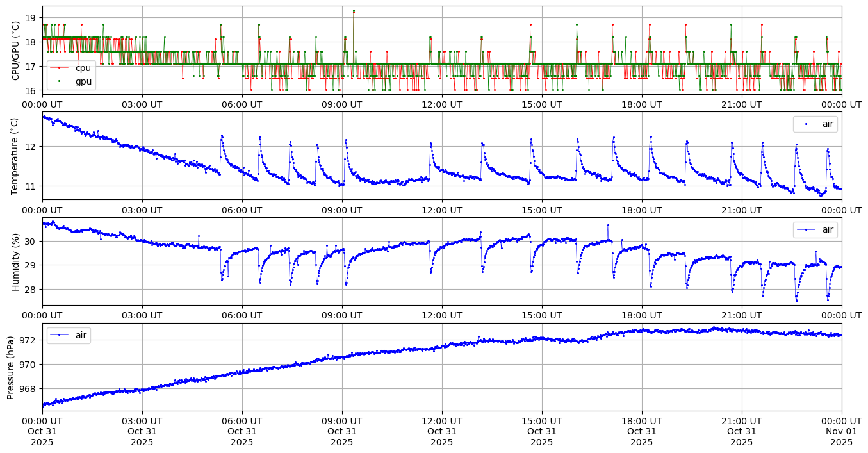The width and height of the screenshot is (868, 453).
Task: Click the 30 tick on the Humidity axis
Action: click(32, 242)
